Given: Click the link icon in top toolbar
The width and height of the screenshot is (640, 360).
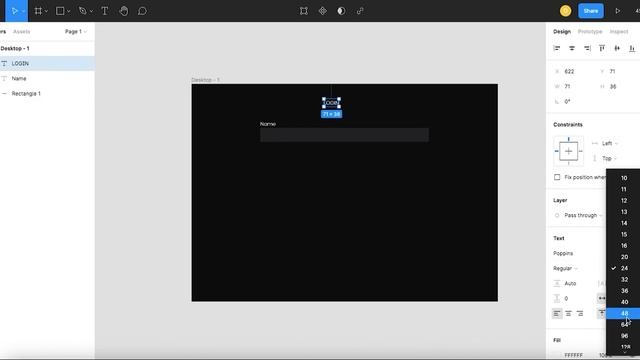Looking at the screenshot, I should pyautogui.click(x=360, y=11).
